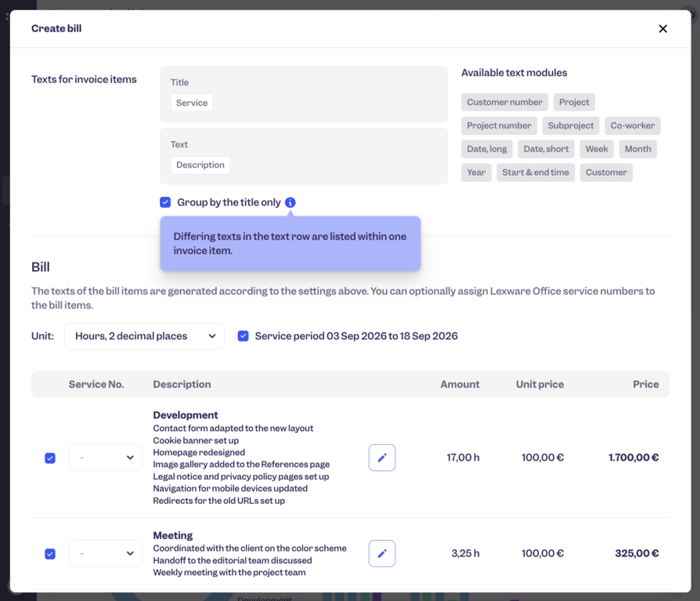Add the Date, short text module
The width and height of the screenshot is (700, 601).
[546, 149]
